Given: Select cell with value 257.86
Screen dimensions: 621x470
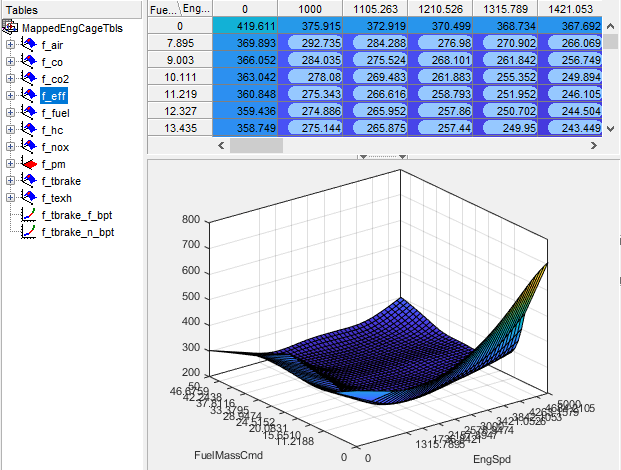Looking at the screenshot, I should (x=440, y=111).
